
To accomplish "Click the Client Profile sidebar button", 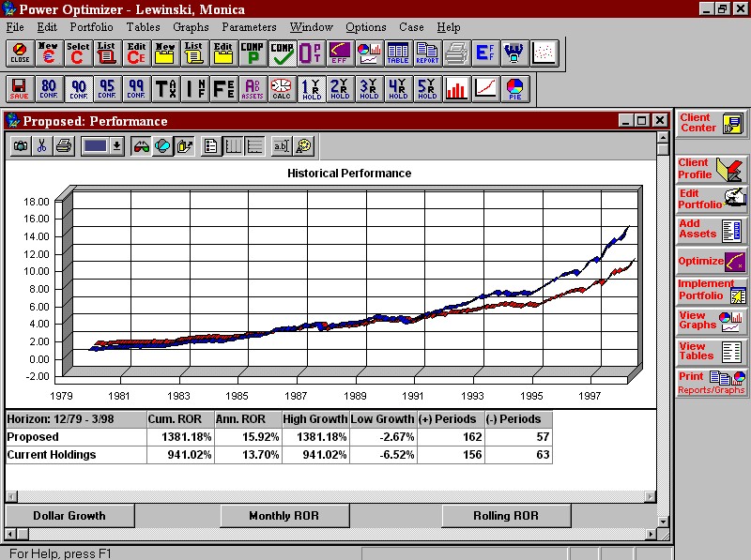I will 712,169.
